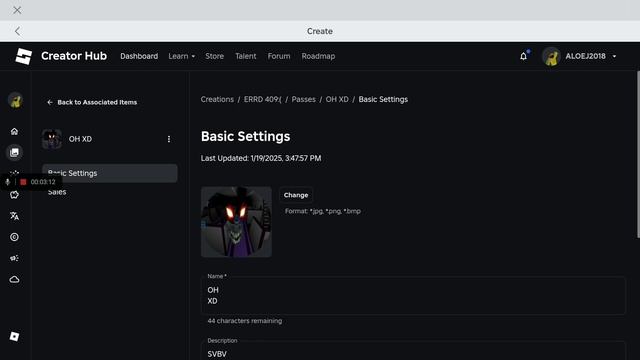Go Back to Associated Items
640x360 pixels.
point(92,102)
